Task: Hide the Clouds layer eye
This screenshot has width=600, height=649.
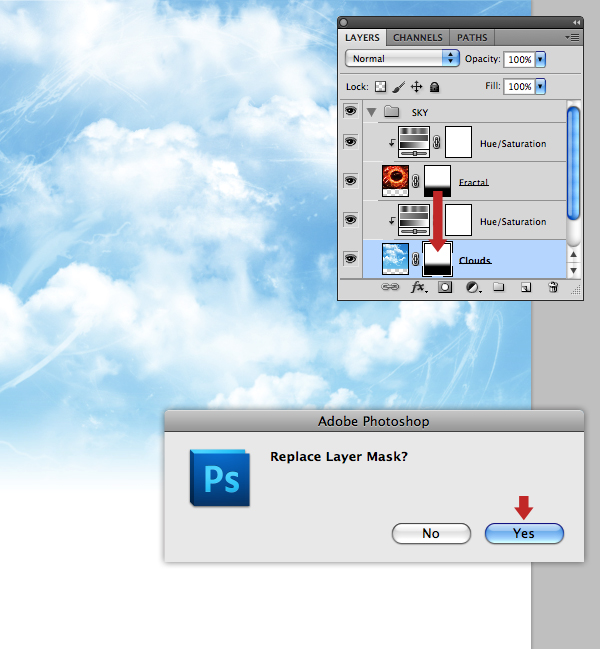Action: point(350,259)
